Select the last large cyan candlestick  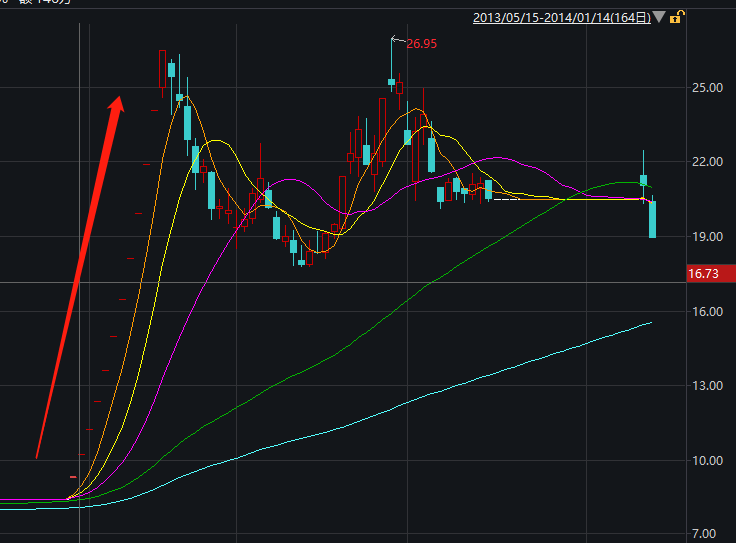coord(652,220)
